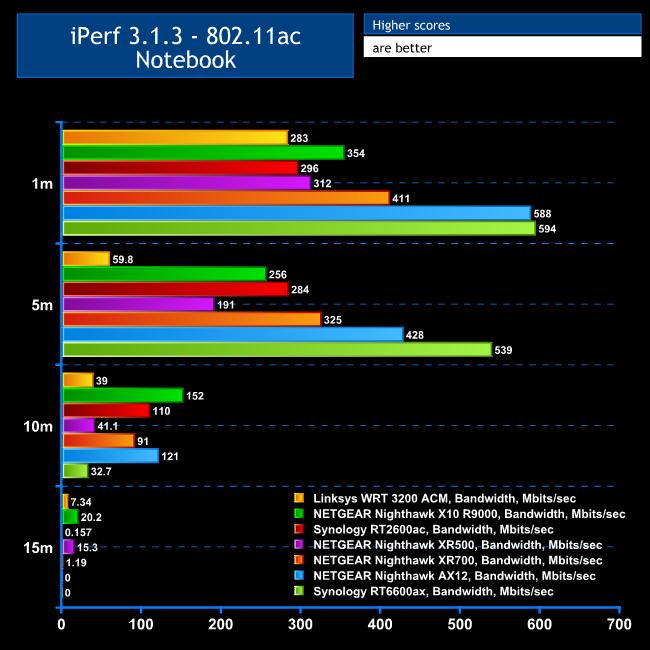This screenshot has height=650, width=650.
Task: Click the x-axis tick label 500
Action: pos(460,624)
